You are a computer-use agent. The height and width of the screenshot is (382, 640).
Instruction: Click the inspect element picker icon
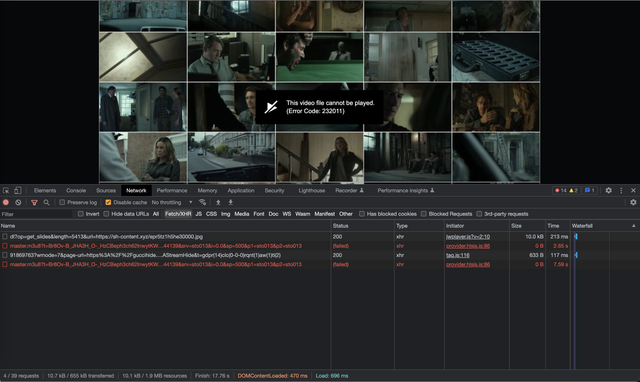click(6, 191)
